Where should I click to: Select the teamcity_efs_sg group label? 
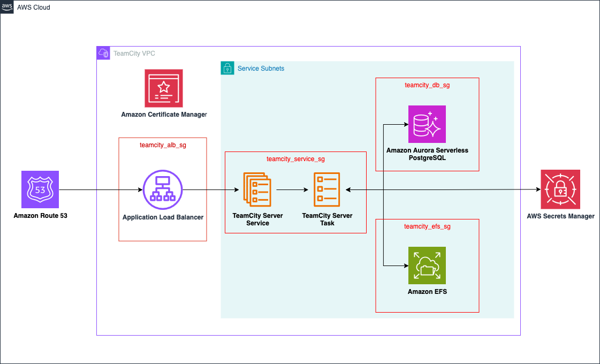pos(427,226)
